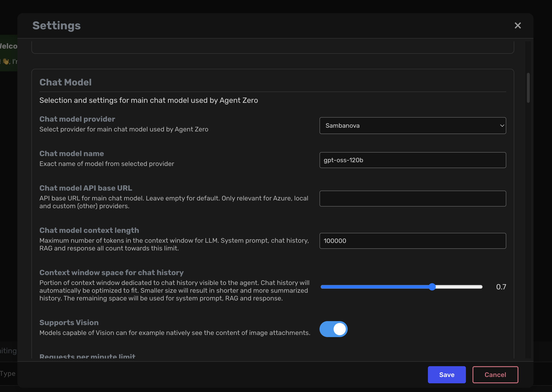Click the waving hand emoji in welcome message

6,61
